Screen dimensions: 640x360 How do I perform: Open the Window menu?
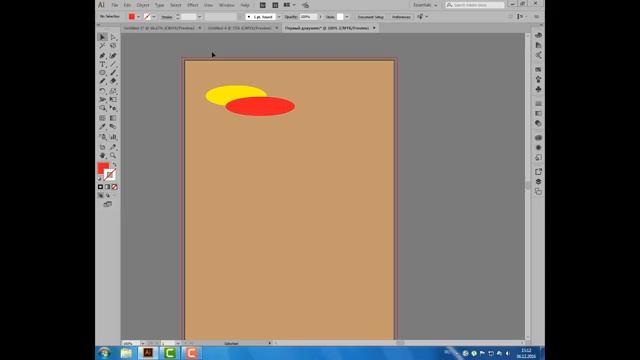227,5
